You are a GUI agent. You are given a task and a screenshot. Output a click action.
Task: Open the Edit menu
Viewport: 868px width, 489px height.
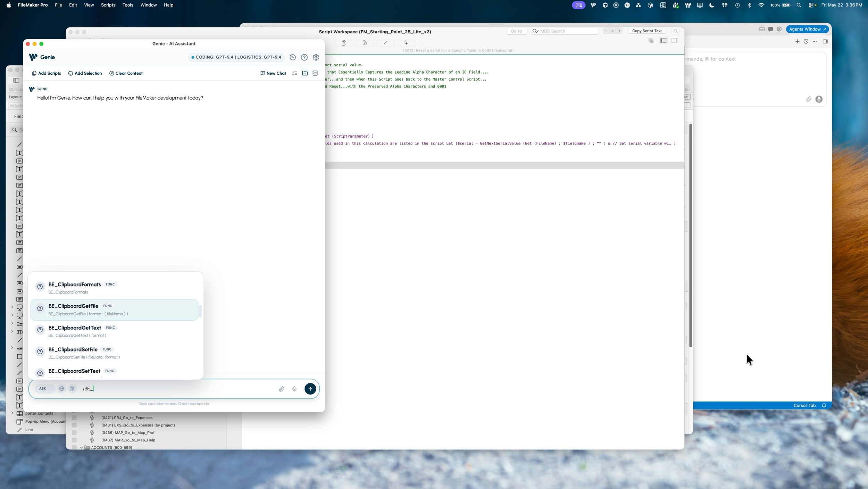click(x=73, y=5)
